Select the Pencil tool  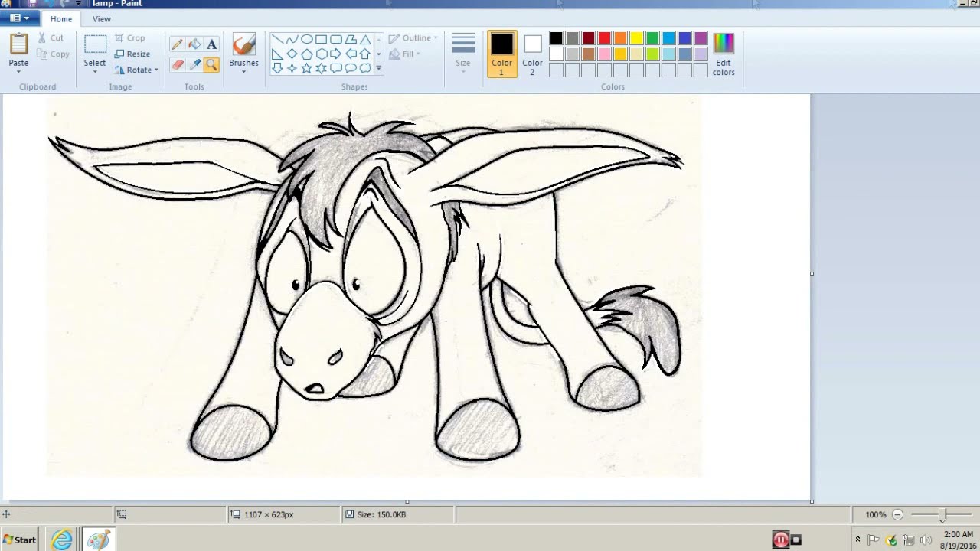[x=177, y=44]
